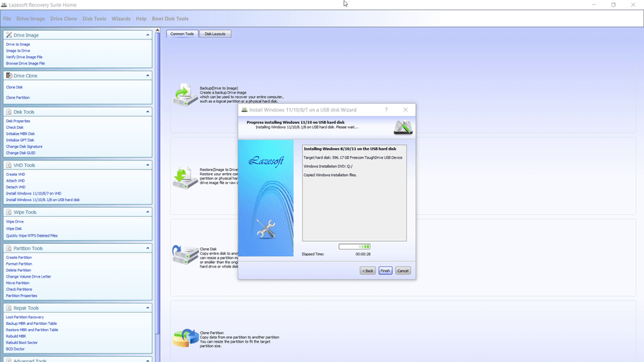Open BCD Doctor link
The image size is (644, 362).
(x=16, y=349)
